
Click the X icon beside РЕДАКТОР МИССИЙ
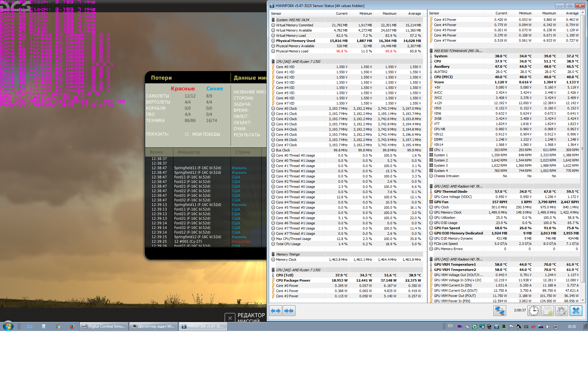[230, 318]
